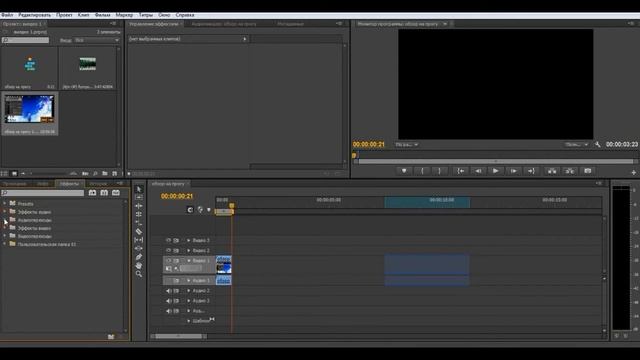Screen dimensions: 640x360
Task: Export frame with the camera icon
Action: point(587,171)
